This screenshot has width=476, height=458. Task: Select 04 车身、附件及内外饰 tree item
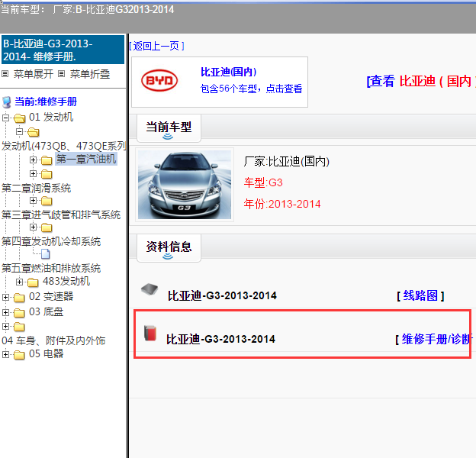(53, 340)
